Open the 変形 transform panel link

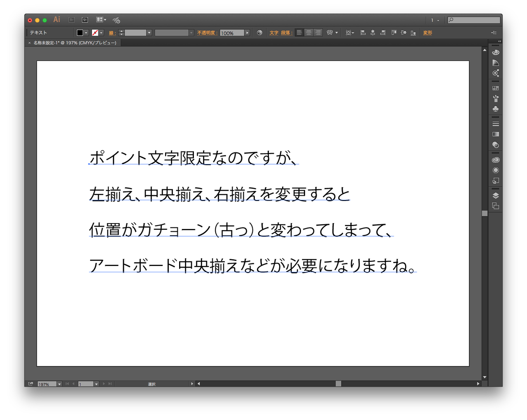428,33
